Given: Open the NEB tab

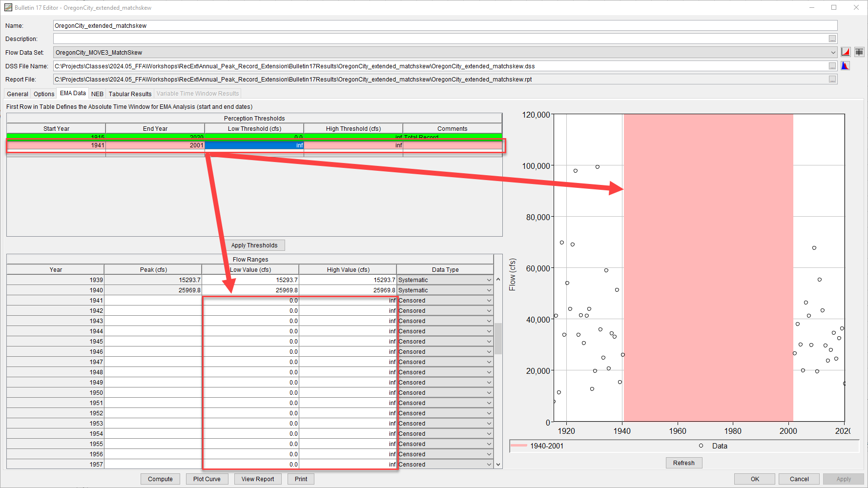Looking at the screenshot, I should point(97,94).
